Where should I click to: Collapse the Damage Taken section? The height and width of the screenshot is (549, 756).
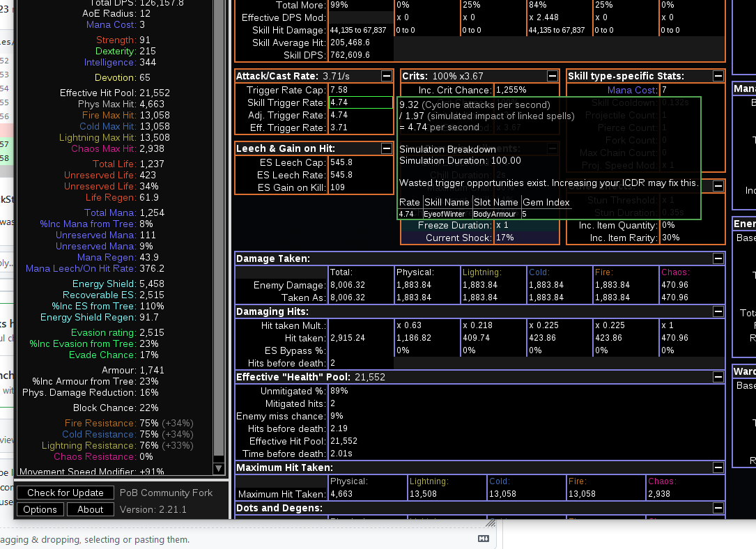click(718, 259)
